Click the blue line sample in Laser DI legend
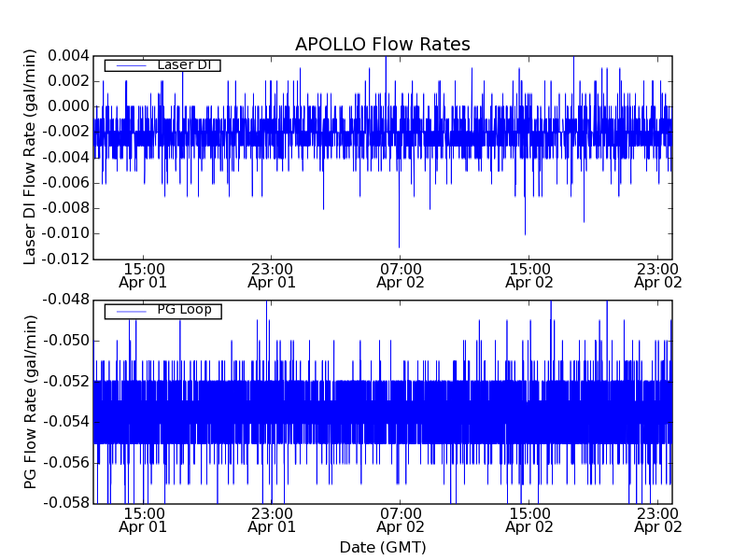The width and height of the screenshot is (747, 560). pyautogui.click(x=131, y=65)
